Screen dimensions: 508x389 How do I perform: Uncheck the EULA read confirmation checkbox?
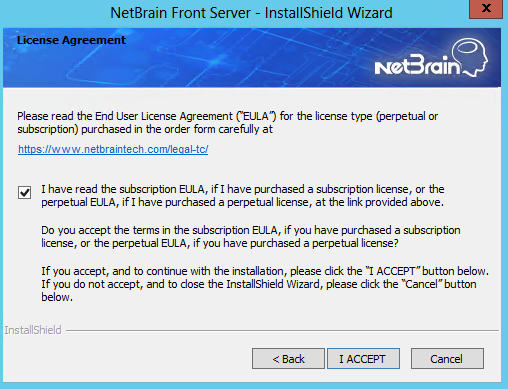(24, 193)
